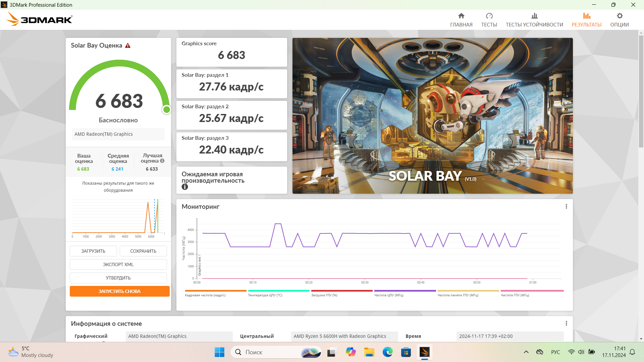This screenshot has height=362, width=644.
Task: Click info icon under Ожидаемая игровая производительность
Action: click(185, 187)
